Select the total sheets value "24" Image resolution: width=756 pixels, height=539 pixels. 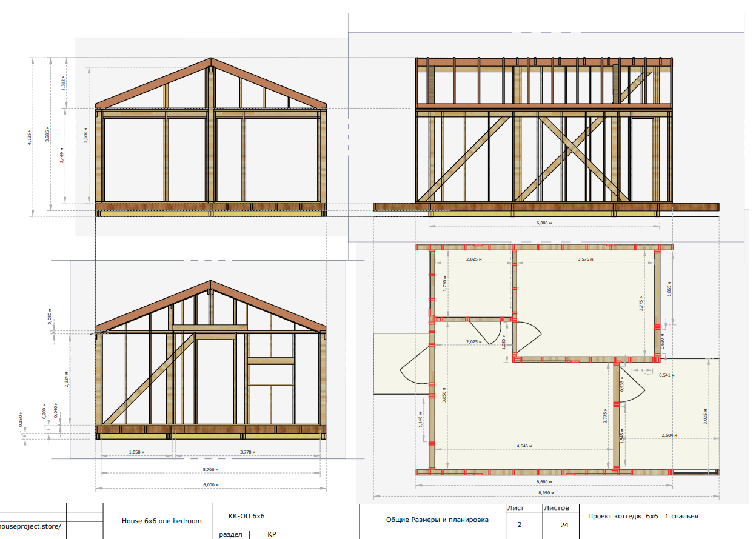click(x=564, y=524)
